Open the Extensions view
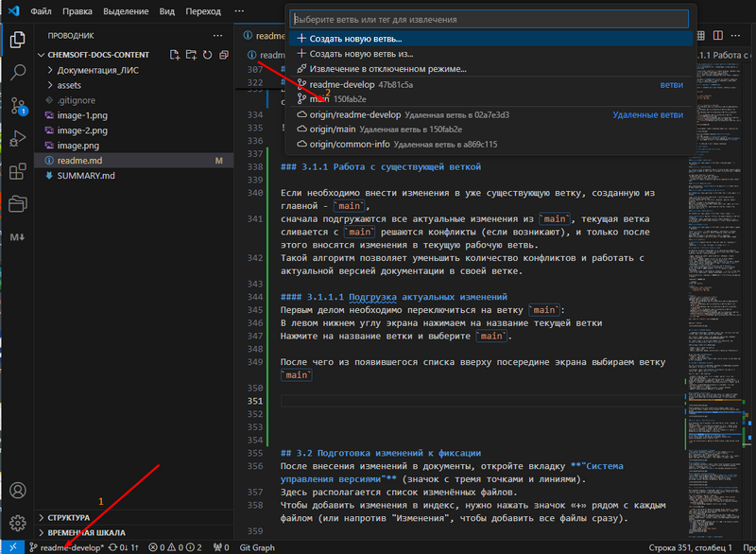The height and width of the screenshot is (554, 756). pos(17,171)
